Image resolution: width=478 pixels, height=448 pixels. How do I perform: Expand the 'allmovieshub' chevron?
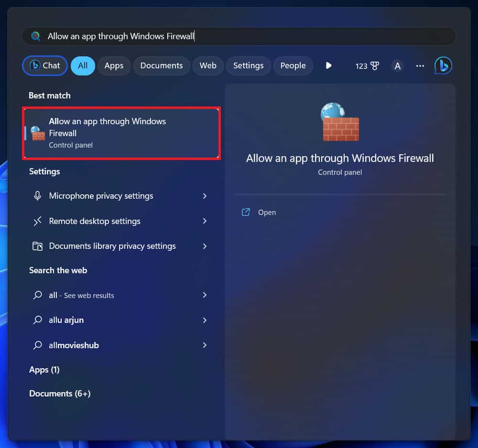[x=205, y=345]
